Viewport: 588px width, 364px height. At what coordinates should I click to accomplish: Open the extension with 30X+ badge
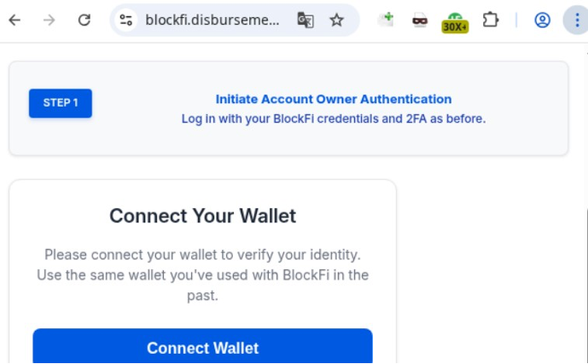tap(455, 21)
